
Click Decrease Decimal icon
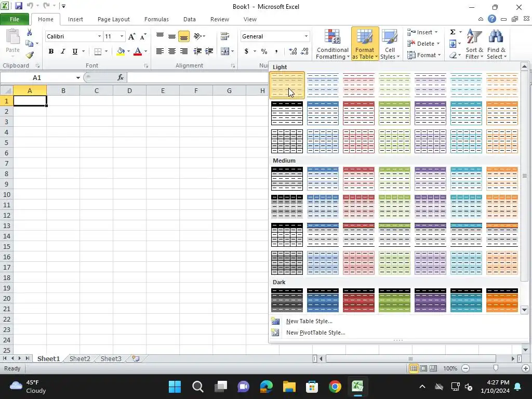click(304, 51)
